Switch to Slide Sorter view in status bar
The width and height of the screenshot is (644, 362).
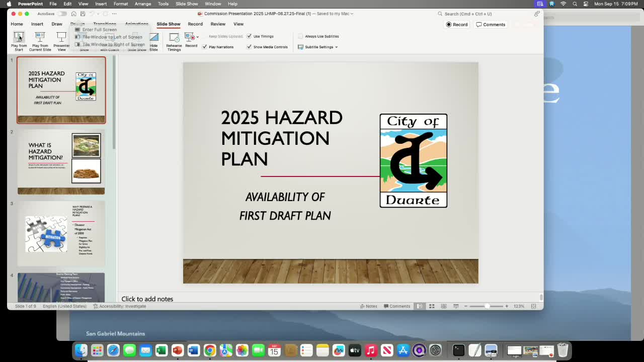432,306
